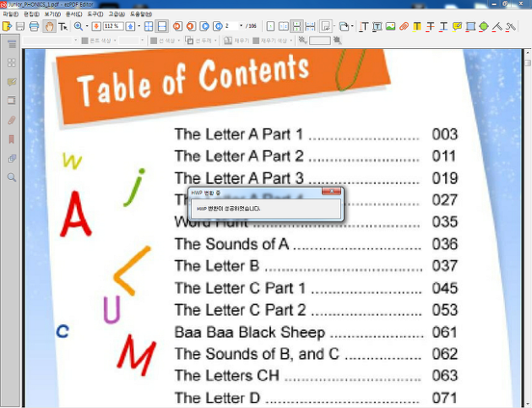Click the current page number field

231,26
